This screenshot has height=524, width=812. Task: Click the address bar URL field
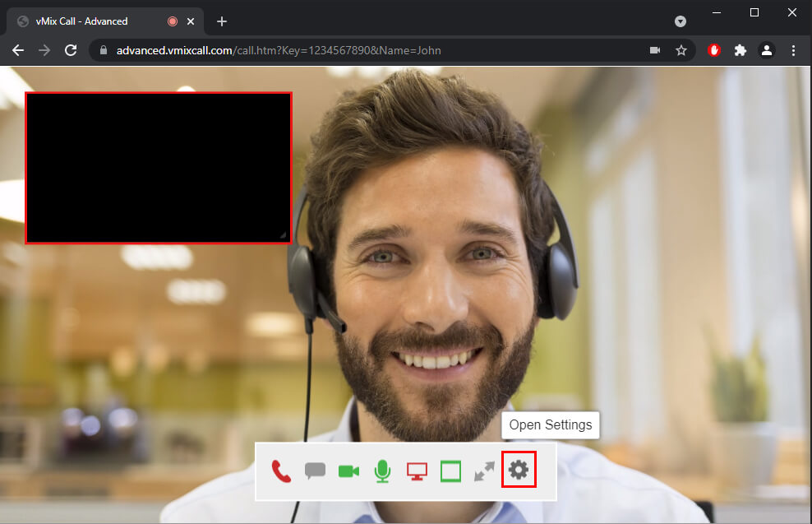pyautogui.click(x=370, y=50)
